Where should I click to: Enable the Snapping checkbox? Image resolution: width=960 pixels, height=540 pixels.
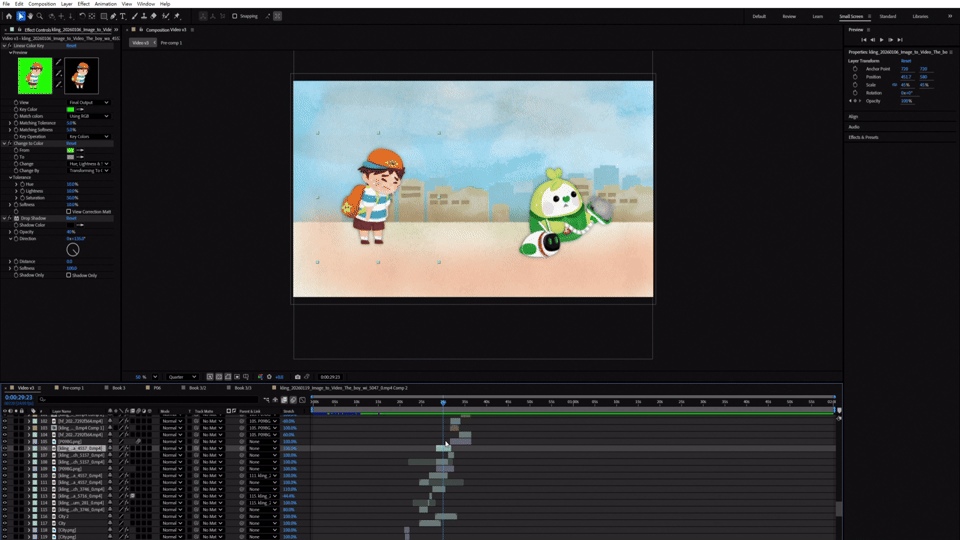coord(234,17)
